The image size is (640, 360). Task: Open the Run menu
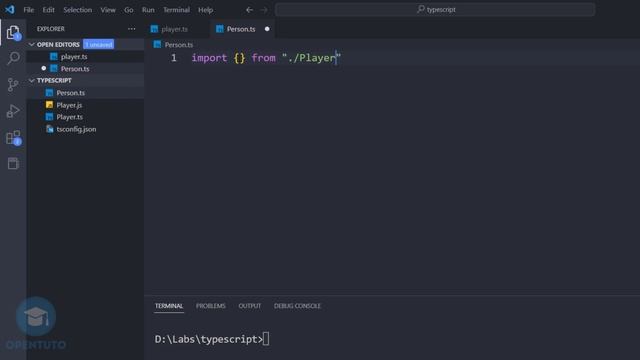(x=148, y=10)
